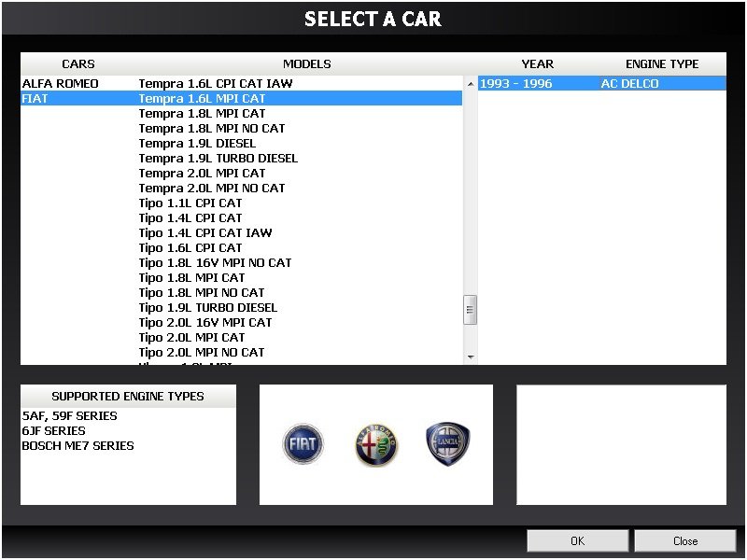Viewport: 747px width, 560px height.
Task: Click the models list scrollbar thumb
Action: pyautogui.click(x=471, y=310)
